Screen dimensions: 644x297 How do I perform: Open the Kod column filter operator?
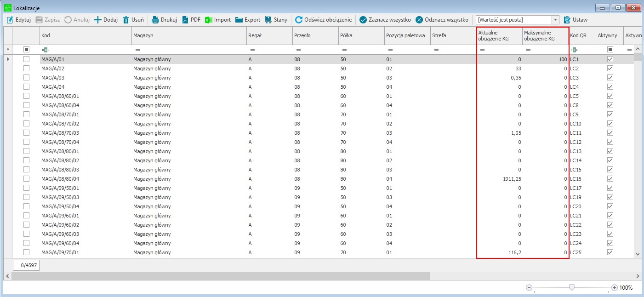(x=45, y=49)
